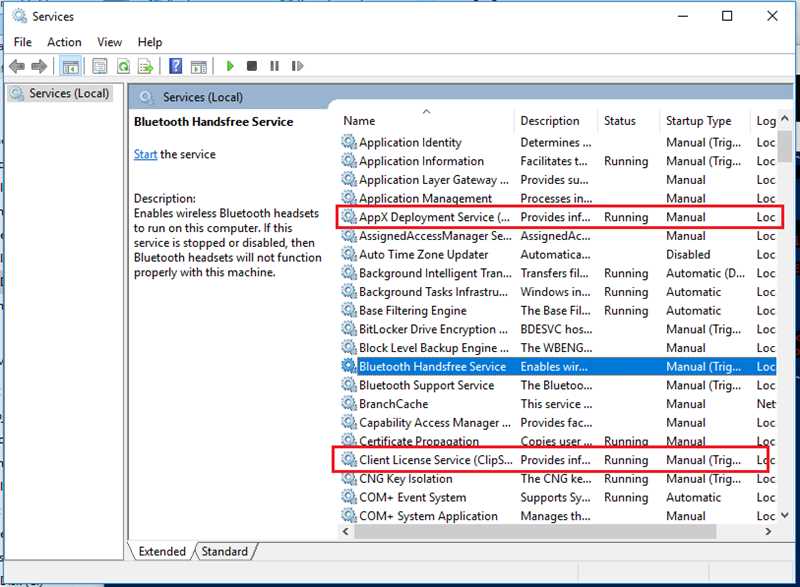Select the Background Intelligent Transfer service row
Image resolution: width=800 pixels, height=587 pixels.
click(558, 273)
